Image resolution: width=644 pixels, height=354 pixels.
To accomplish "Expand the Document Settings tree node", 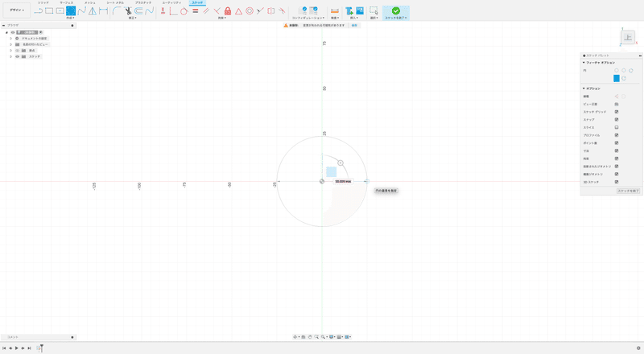I will click(11, 38).
